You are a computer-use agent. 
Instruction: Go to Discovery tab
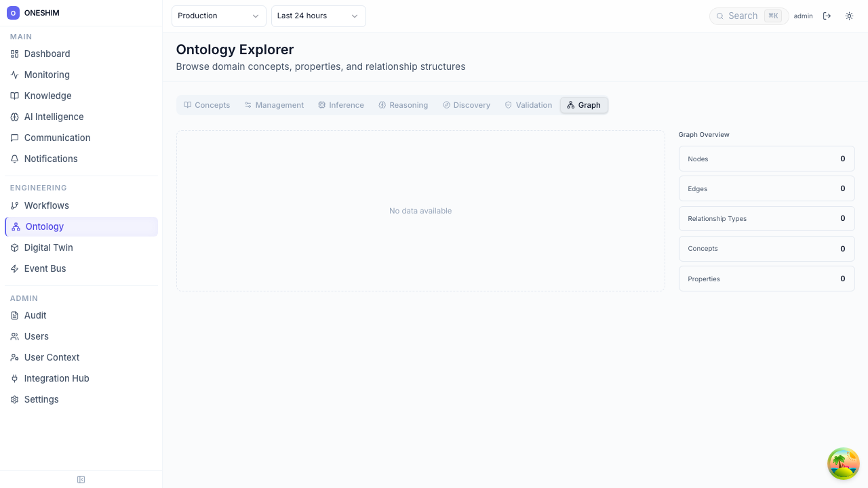tap(466, 105)
